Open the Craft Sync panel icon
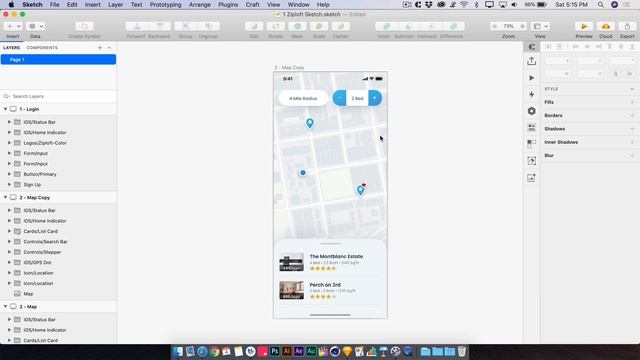Image resolution: width=640 pixels, height=360 pixels. (531, 47)
